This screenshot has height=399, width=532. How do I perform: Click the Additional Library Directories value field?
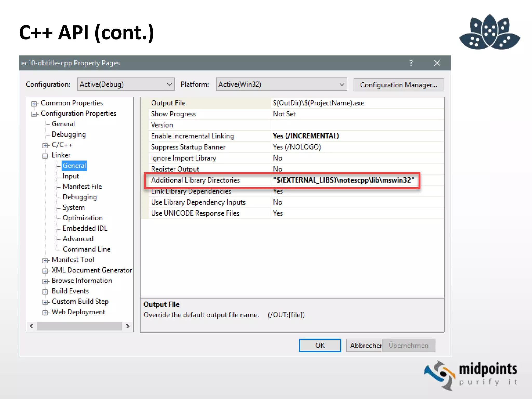tap(343, 180)
